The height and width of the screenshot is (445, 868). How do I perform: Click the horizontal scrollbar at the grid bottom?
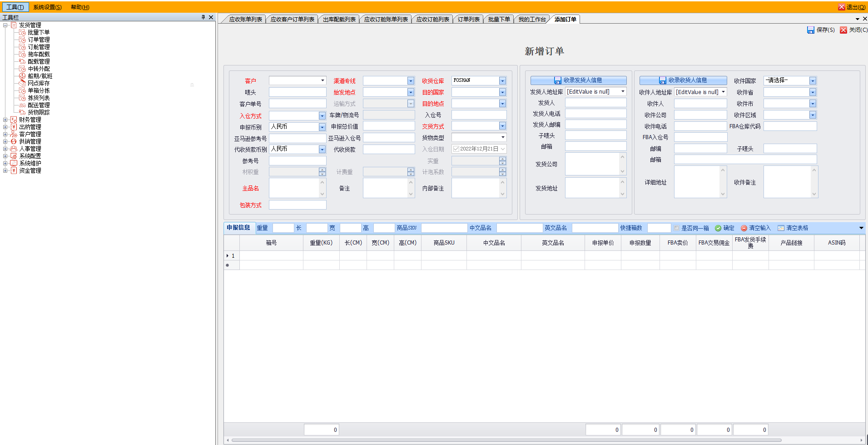tap(506, 440)
